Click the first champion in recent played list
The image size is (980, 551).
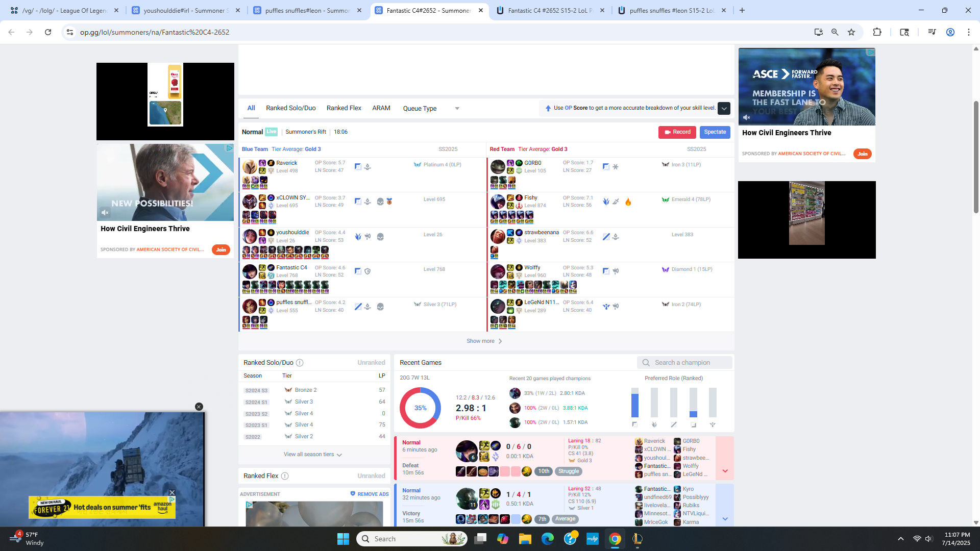pos(515,393)
